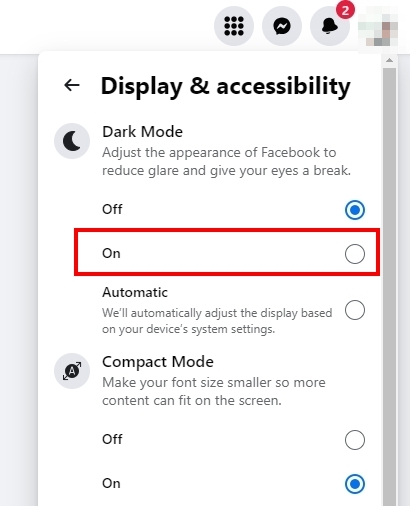The image size is (410, 506).
Task: Click the red notification count badge
Action: point(345,10)
